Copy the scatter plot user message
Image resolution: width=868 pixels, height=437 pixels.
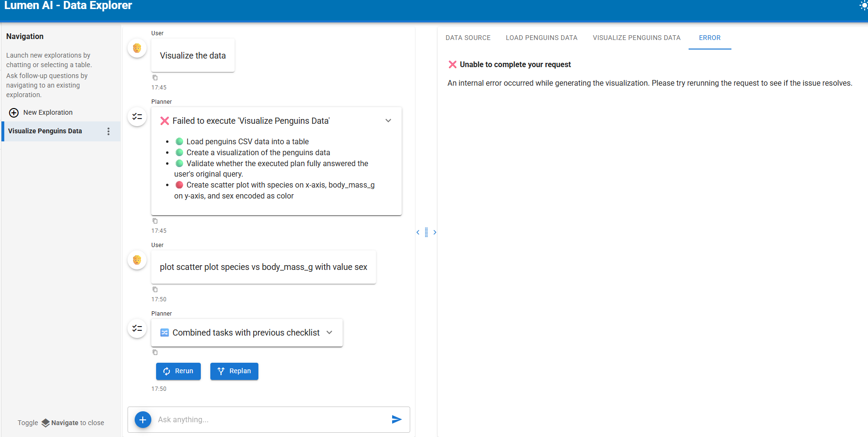click(x=155, y=289)
